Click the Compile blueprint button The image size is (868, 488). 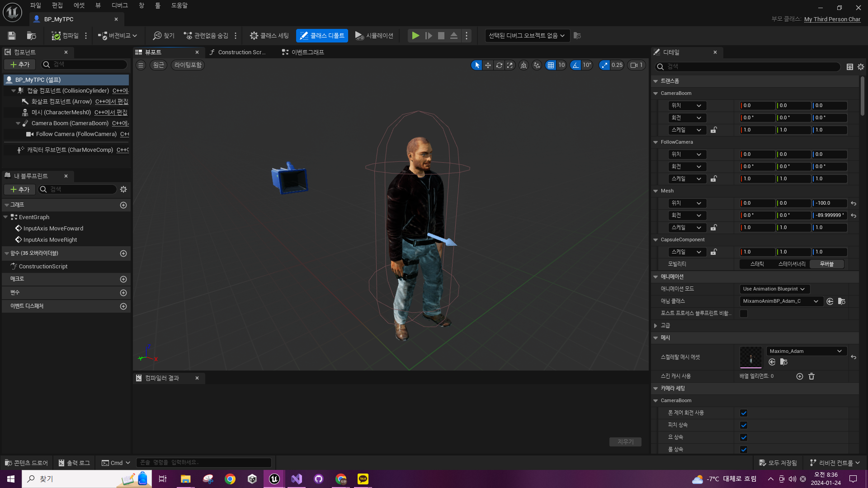tap(65, 36)
